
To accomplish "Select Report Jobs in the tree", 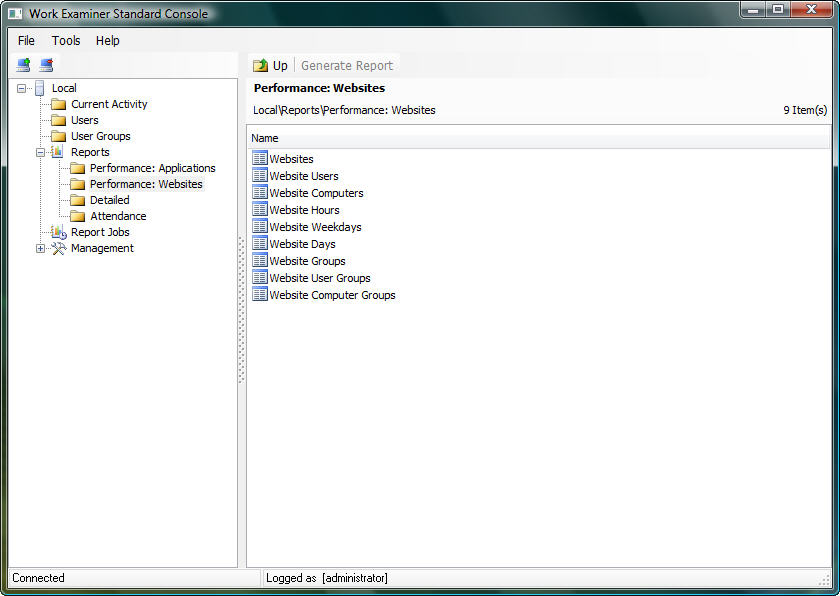I will click(100, 232).
